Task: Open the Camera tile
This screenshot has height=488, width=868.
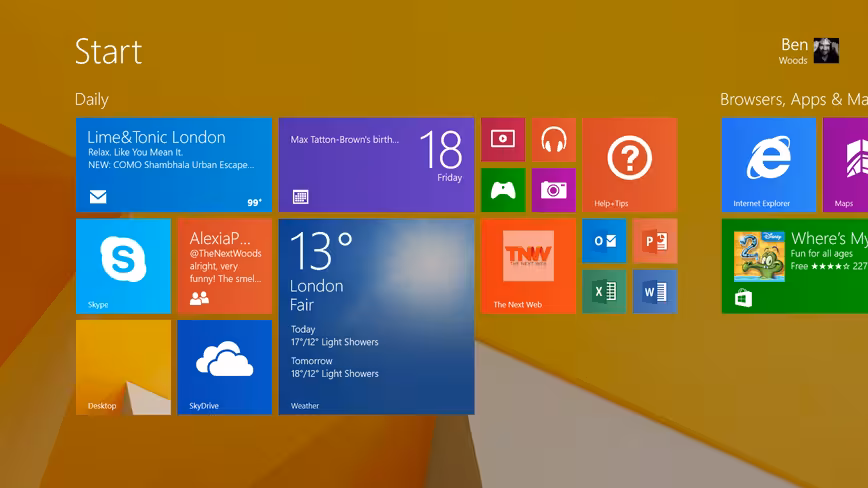Action: [554, 190]
